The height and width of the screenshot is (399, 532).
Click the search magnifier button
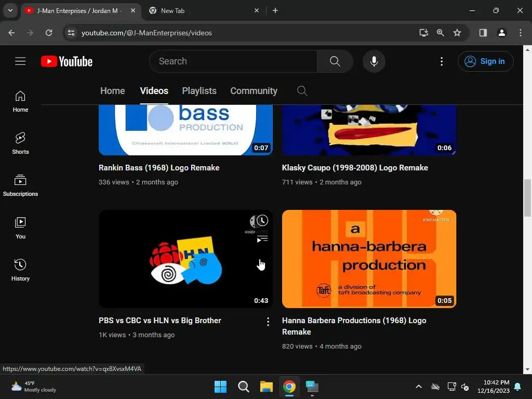click(335, 61)
